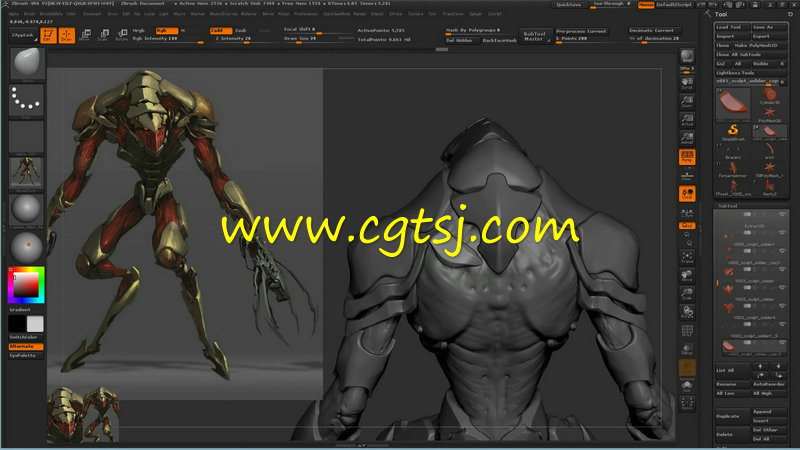Collapse the SubTool section header
This screenshot has width=800, height=450.
(x=729, y=206)
